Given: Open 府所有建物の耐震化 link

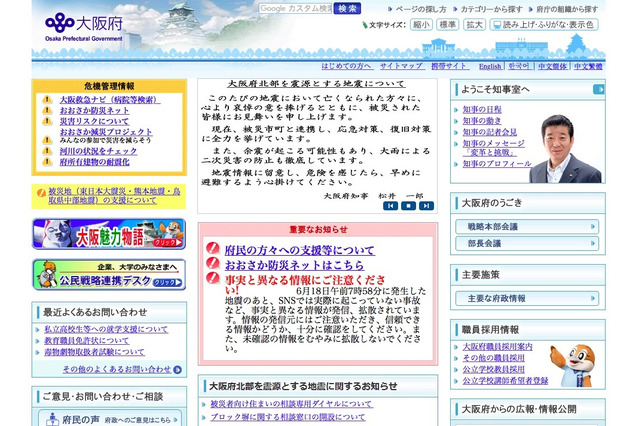Looking at the screenshot, I should tap(94, 162).
